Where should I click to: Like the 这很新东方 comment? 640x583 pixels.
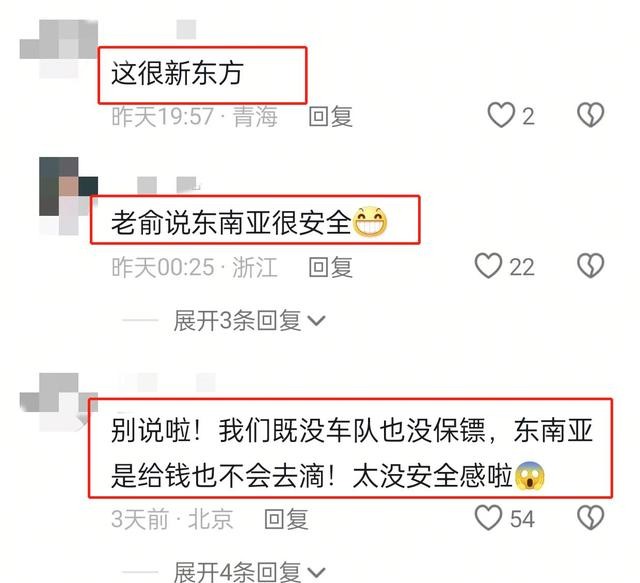pos(501,115)
